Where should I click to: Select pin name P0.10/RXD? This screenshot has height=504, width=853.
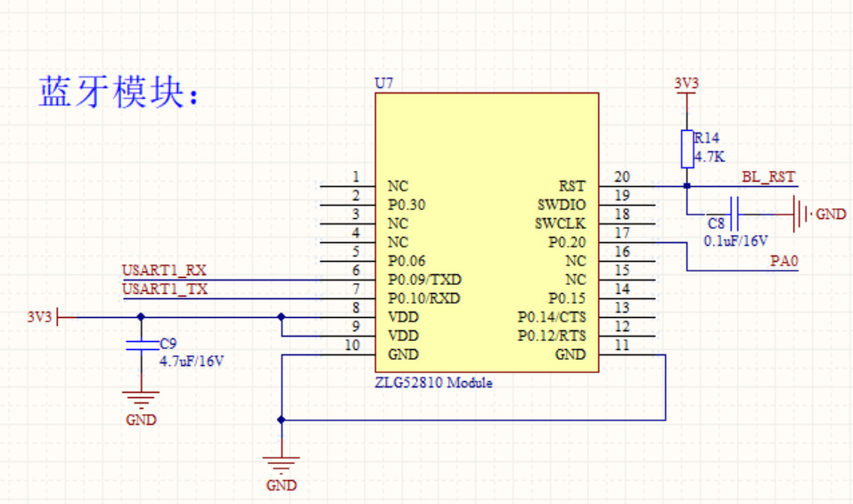[423, 298]
